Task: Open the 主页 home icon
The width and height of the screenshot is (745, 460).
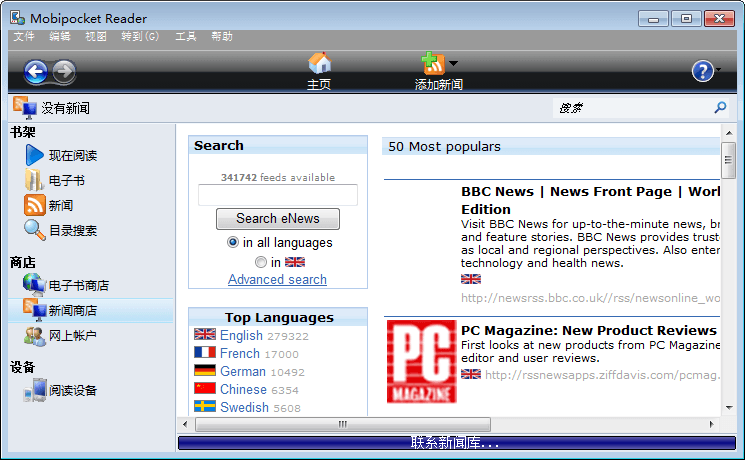Action: (319, 63)
